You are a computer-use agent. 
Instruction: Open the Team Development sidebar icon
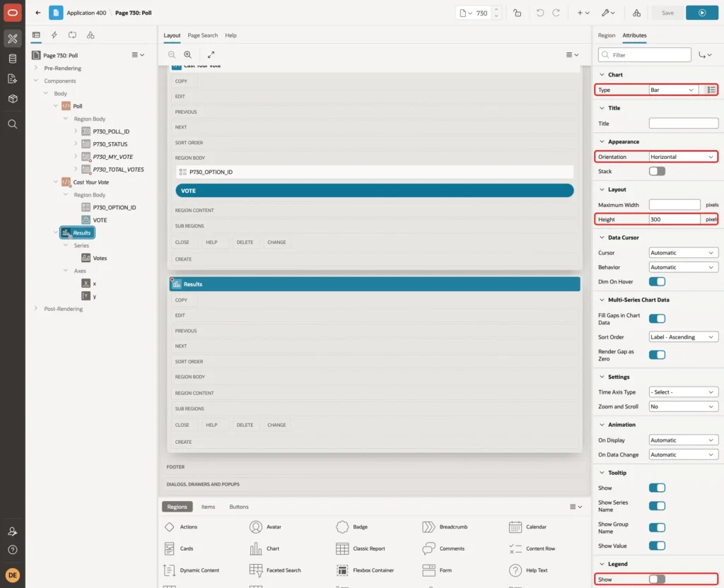click(13, 79)
